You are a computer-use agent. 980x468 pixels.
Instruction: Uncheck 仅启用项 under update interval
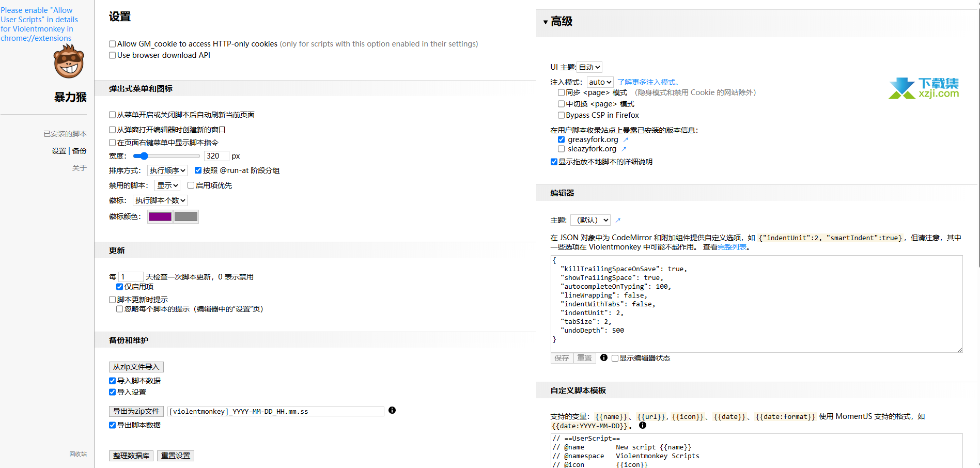(x=119, y=287)
